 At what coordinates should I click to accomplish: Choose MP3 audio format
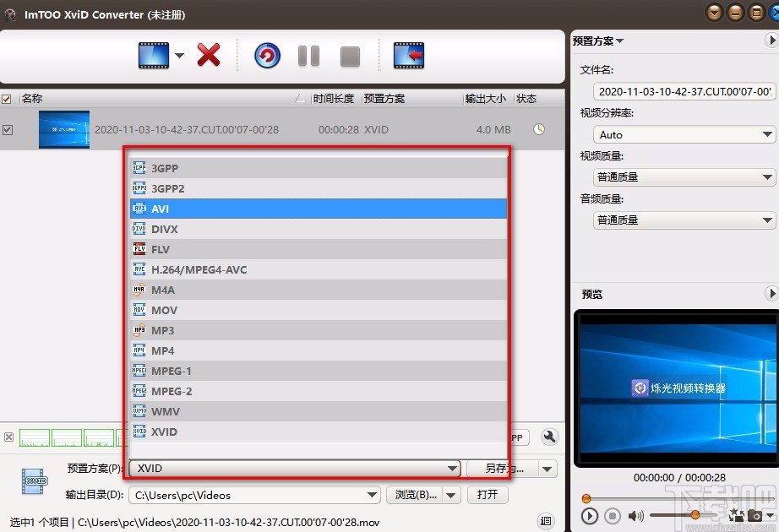[x=319, y=330]
